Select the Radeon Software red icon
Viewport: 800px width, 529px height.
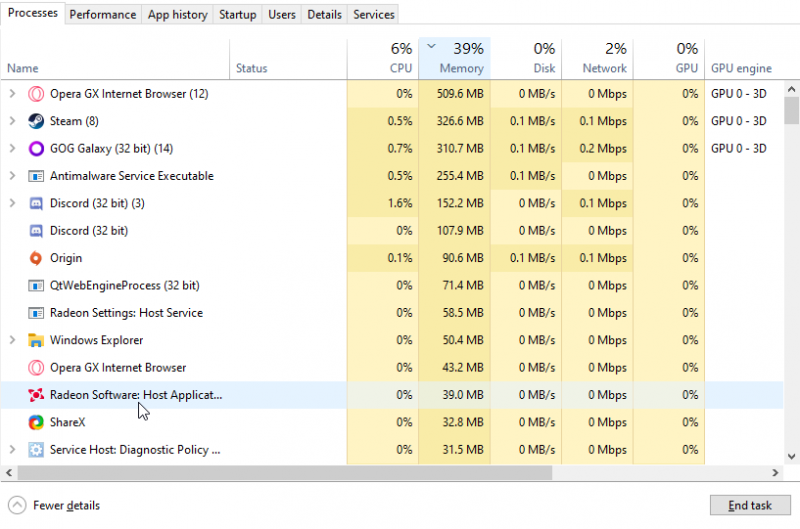36,395
